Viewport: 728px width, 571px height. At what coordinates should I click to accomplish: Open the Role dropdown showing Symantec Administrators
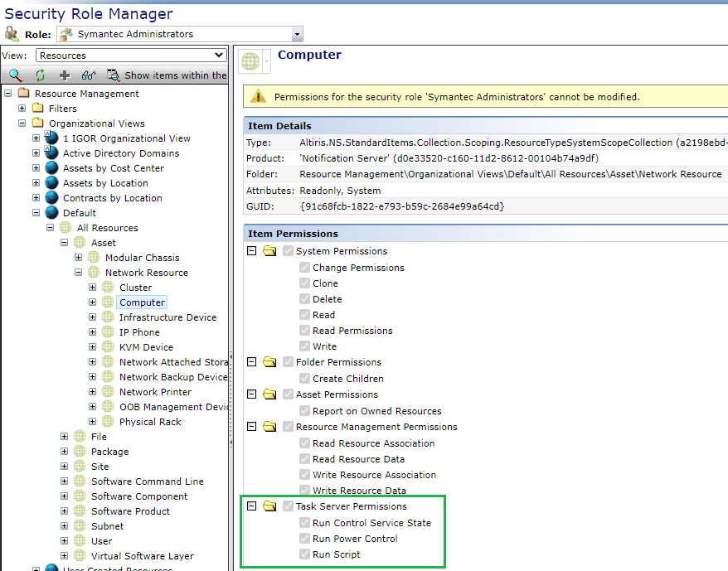297,34
